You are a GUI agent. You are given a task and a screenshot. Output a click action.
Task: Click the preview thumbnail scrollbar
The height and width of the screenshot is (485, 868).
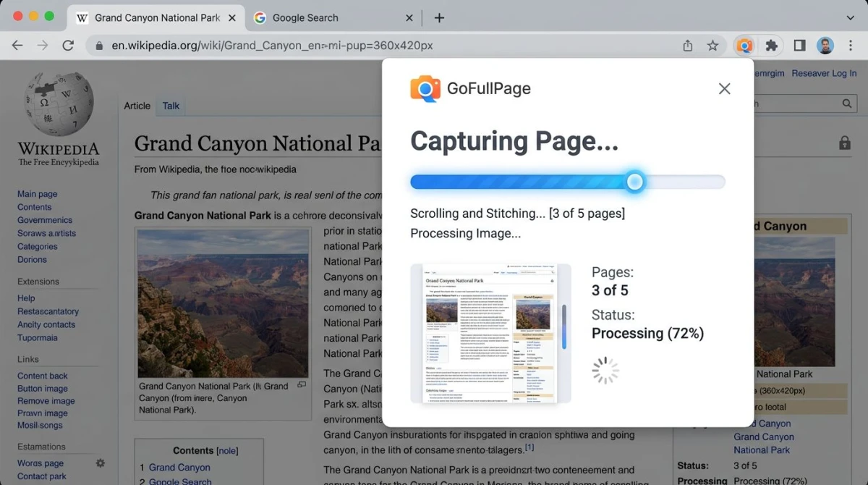tap(563, 326)
